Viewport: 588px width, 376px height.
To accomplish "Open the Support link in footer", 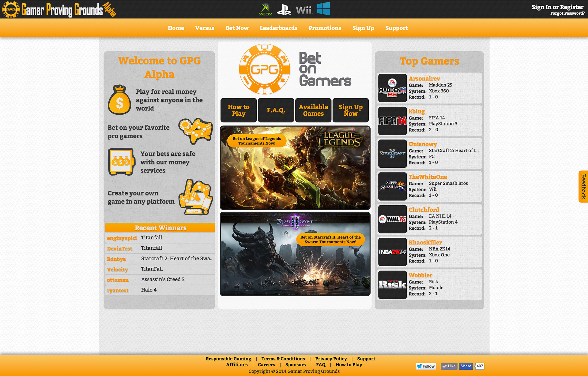I will click(366, 359).
